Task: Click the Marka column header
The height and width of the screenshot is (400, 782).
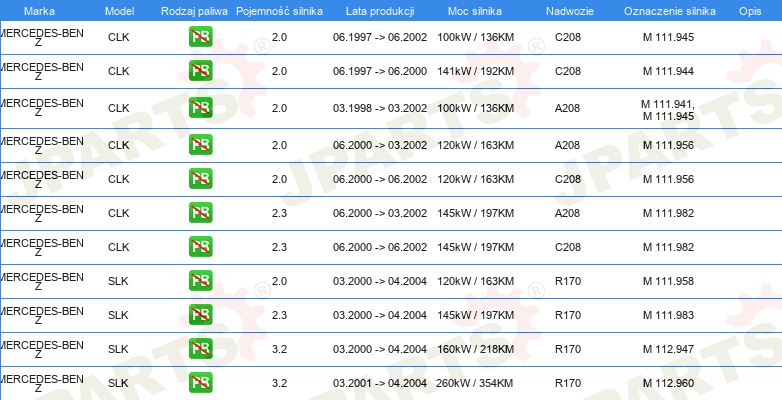Action: (39, 11)
